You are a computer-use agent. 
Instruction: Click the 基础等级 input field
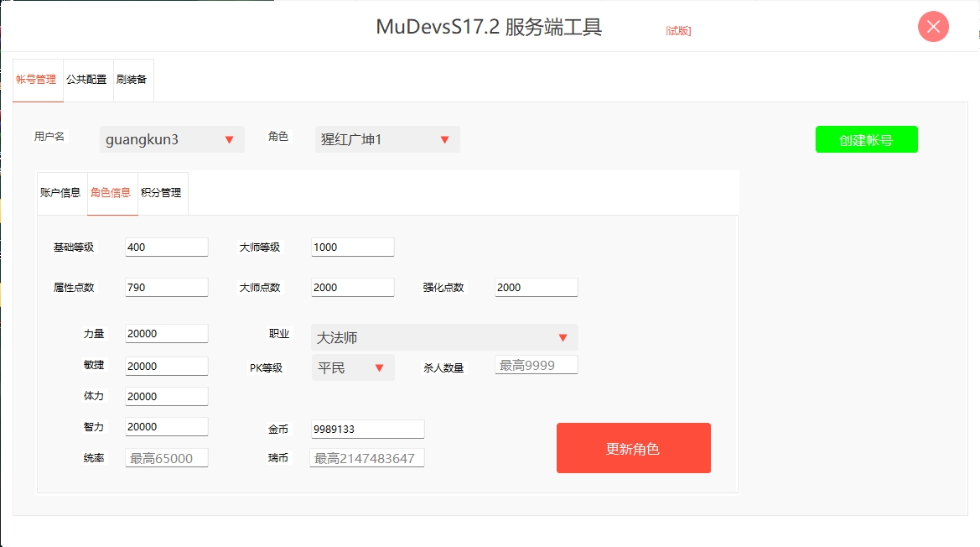pyautogui.click(x=166, y=247)
